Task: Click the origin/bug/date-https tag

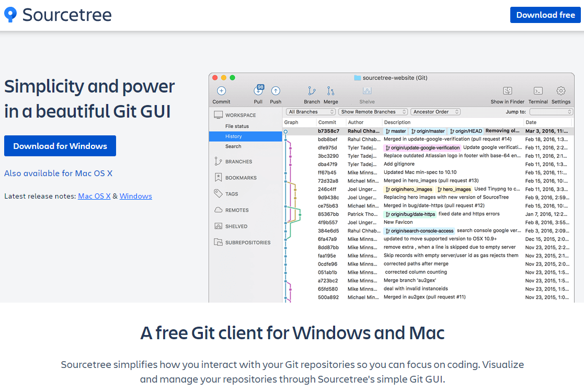Action: (x=410, y=214)
